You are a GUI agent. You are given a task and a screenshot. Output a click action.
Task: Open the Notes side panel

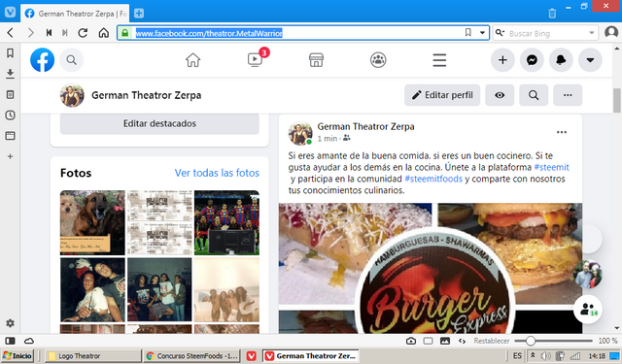tap(11, 94)
